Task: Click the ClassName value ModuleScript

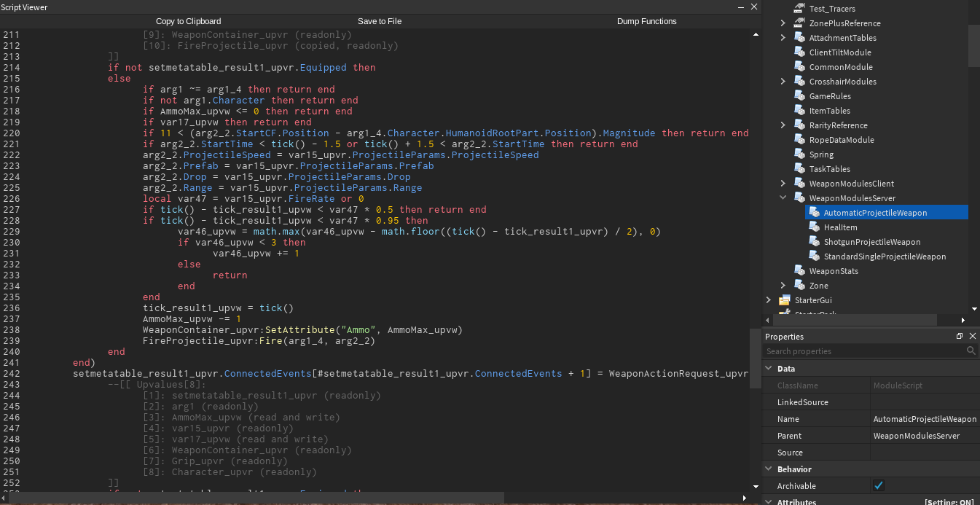Action: (x=898, y=385)
